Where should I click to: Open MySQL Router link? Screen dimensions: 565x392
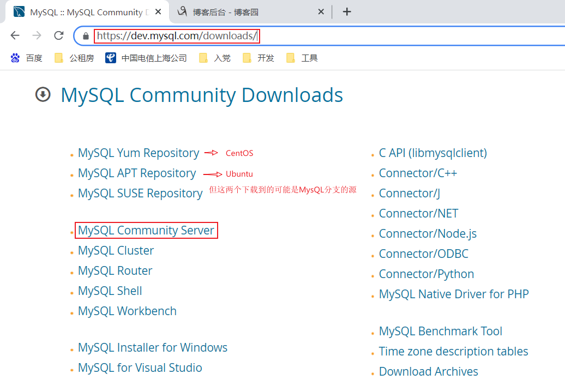tap(115, 270)
